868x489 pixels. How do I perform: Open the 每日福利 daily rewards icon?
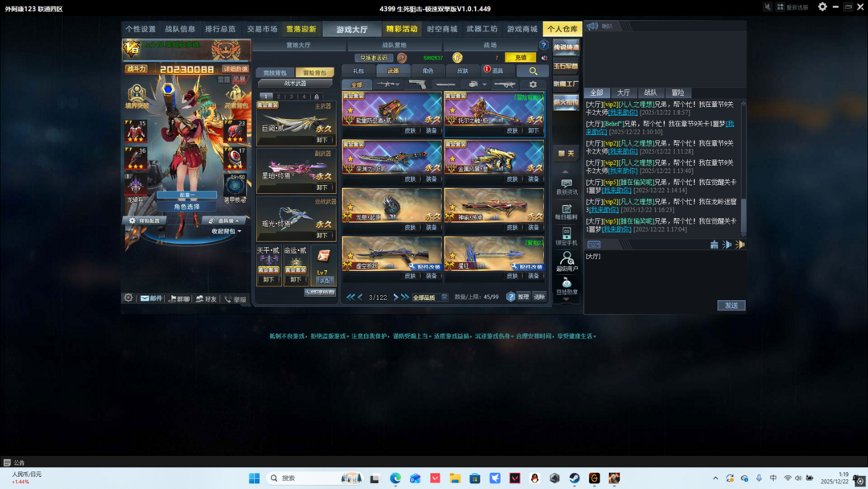click(567, 212)
